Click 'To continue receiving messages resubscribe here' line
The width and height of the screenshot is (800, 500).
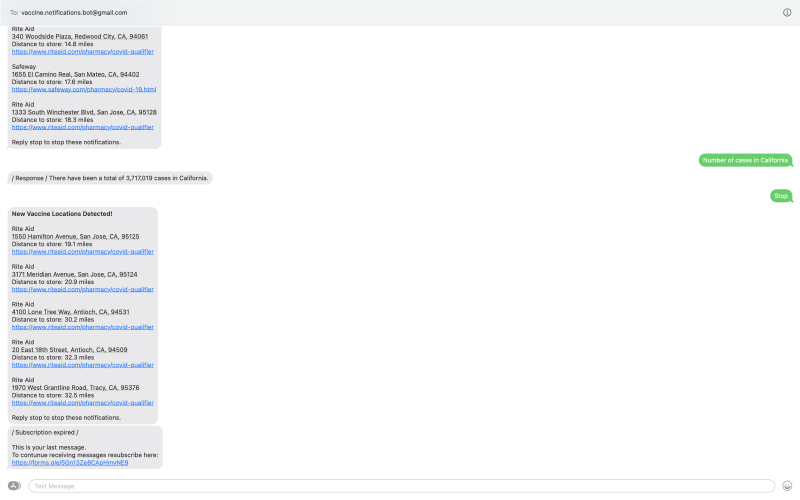point(85,455)
